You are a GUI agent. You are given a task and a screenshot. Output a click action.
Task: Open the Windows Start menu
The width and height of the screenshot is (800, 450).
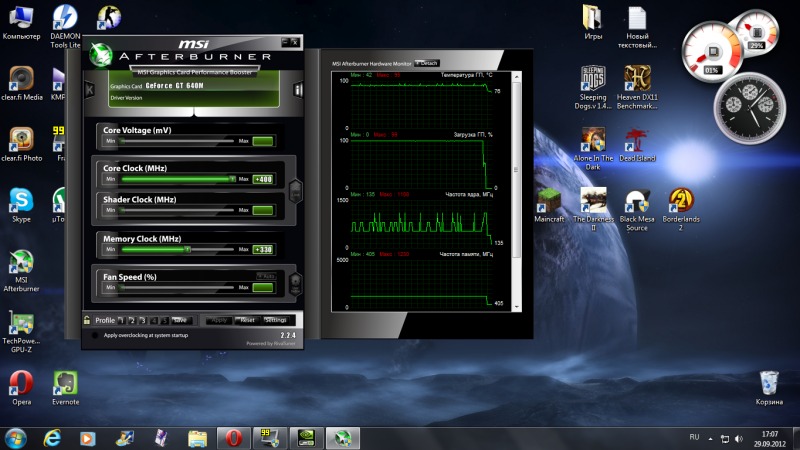click(15, 438)
